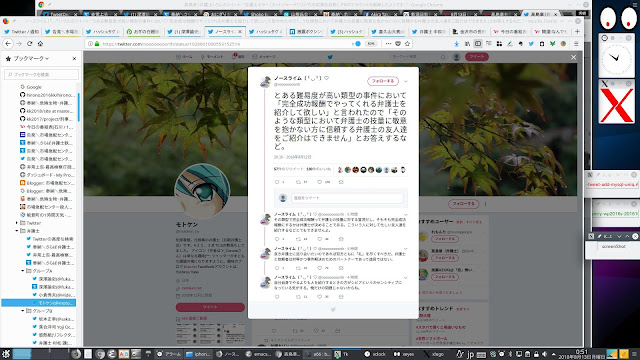Switch to the Twitter / 通知 tab
The height and width of the screenshot is (360, 640).
(22, 31)
